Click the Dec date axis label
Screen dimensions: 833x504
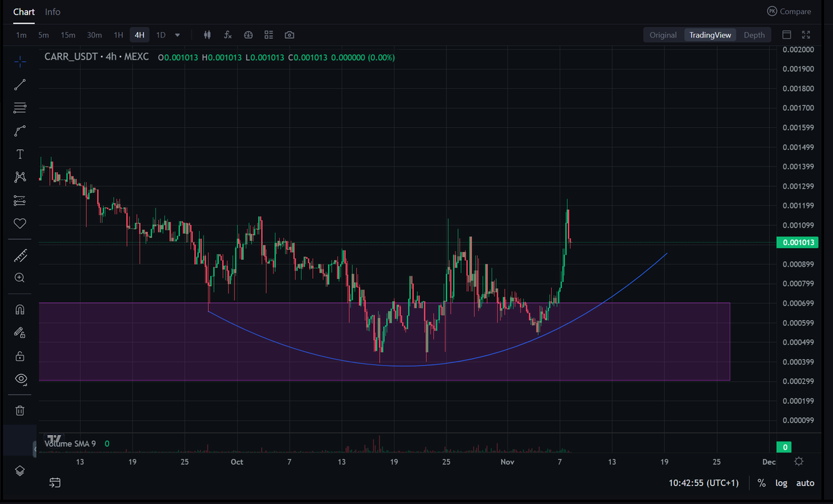click(769, 462)
